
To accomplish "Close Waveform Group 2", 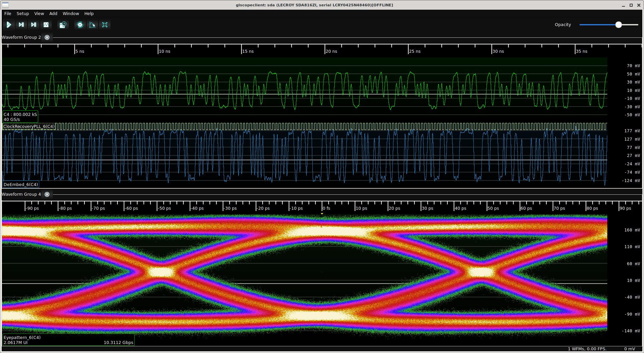I will tap(47, 37).
